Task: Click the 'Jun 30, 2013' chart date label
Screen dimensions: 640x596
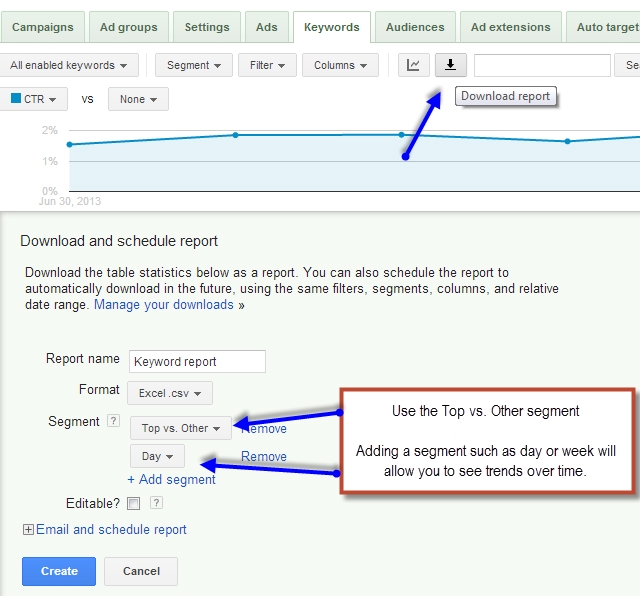Action: 70,201
